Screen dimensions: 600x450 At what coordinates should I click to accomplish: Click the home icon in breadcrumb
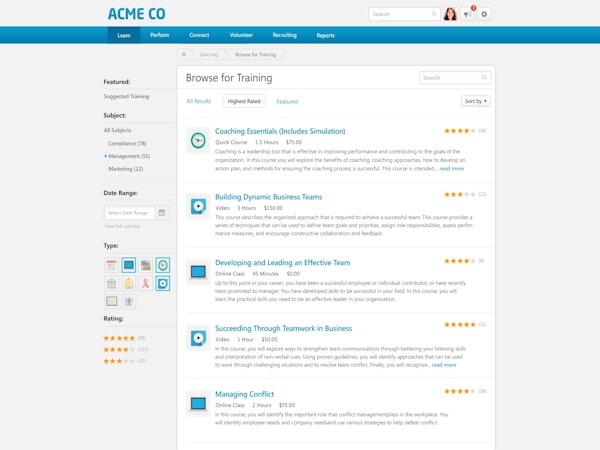point(184,54)
